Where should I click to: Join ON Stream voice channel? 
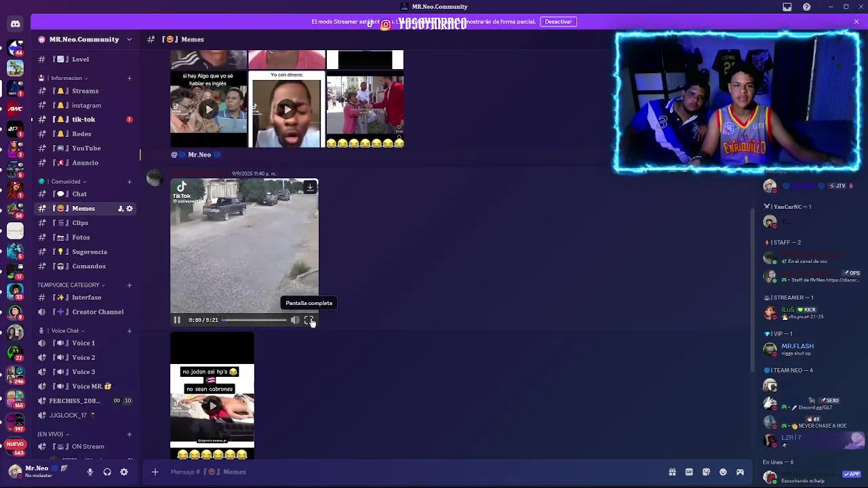click(85, 447)
